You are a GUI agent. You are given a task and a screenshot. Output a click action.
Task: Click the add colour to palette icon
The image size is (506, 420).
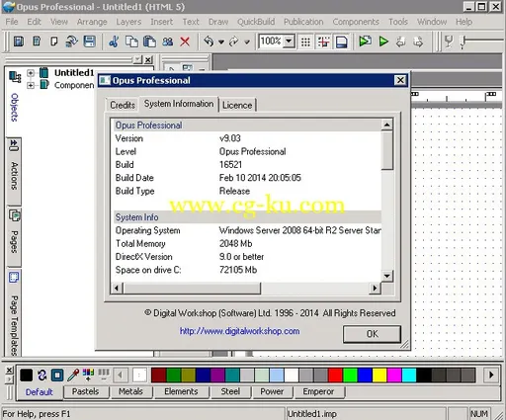pos(88,375)
